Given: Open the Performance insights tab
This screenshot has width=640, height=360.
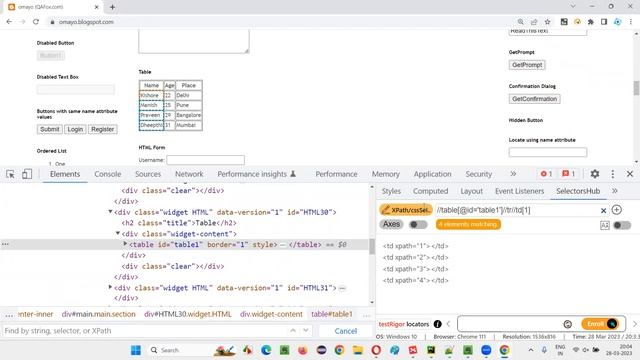Looking at the screenshot, I should tap(256, 174).
